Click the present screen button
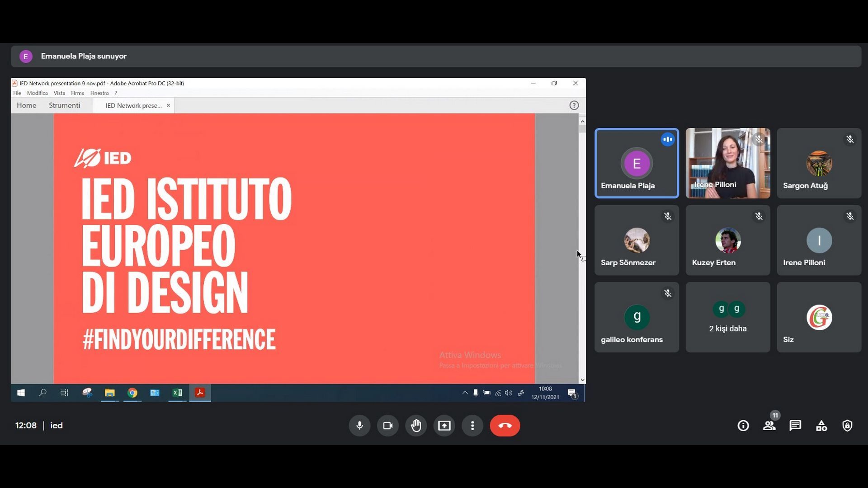This screenshot has height=488, width=868. [x=444, y=426]
